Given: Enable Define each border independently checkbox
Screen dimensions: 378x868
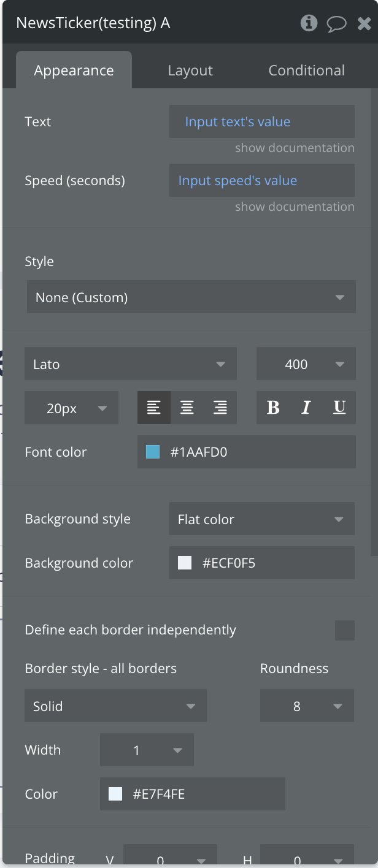Looking at the screenshot, I should pyautogui.click(x=344, y=630).
